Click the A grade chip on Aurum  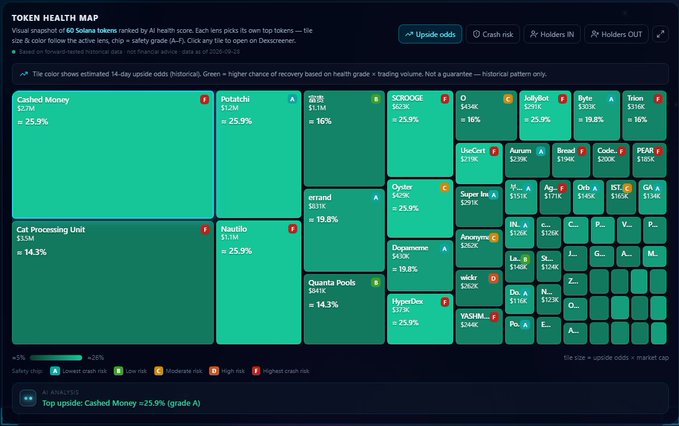coord(540,151)
